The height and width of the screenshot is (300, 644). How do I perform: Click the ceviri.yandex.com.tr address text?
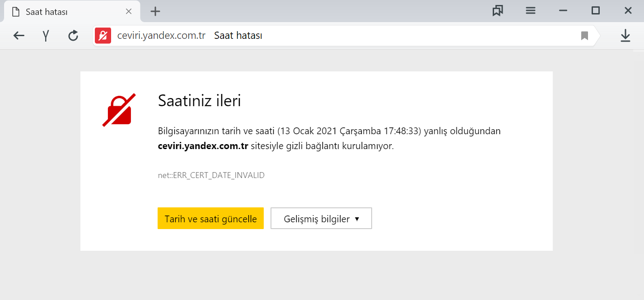click(x=161, y=36)
